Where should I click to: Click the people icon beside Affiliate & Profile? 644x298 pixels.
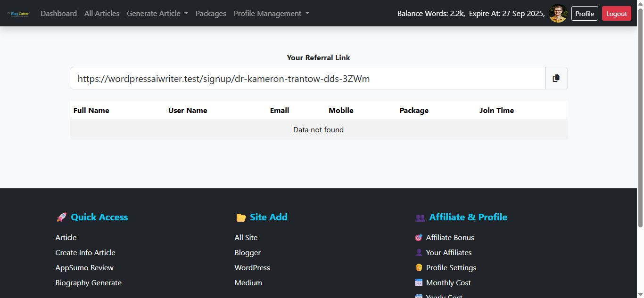[x=420, y=217]
